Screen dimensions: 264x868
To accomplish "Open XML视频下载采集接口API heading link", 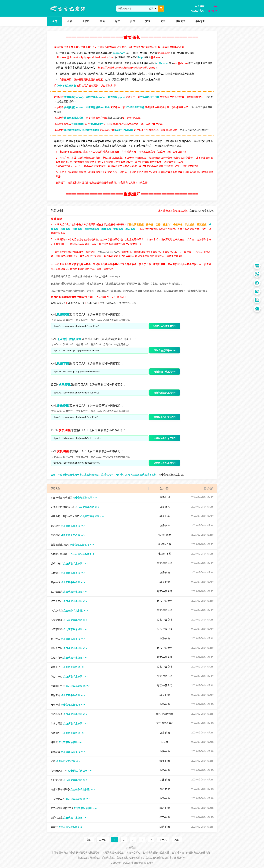I will [x=87, y=364].
